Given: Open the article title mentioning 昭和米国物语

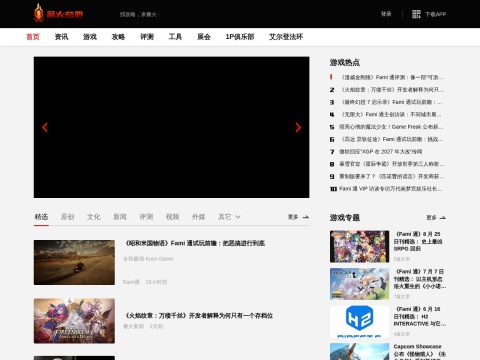Looking at the screenshot, I should 195,243.
